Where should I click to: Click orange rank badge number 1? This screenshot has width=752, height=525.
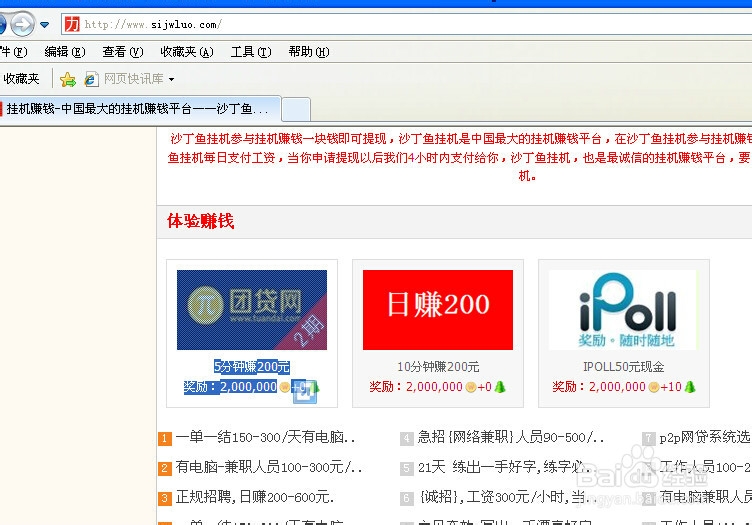[164, 438]
